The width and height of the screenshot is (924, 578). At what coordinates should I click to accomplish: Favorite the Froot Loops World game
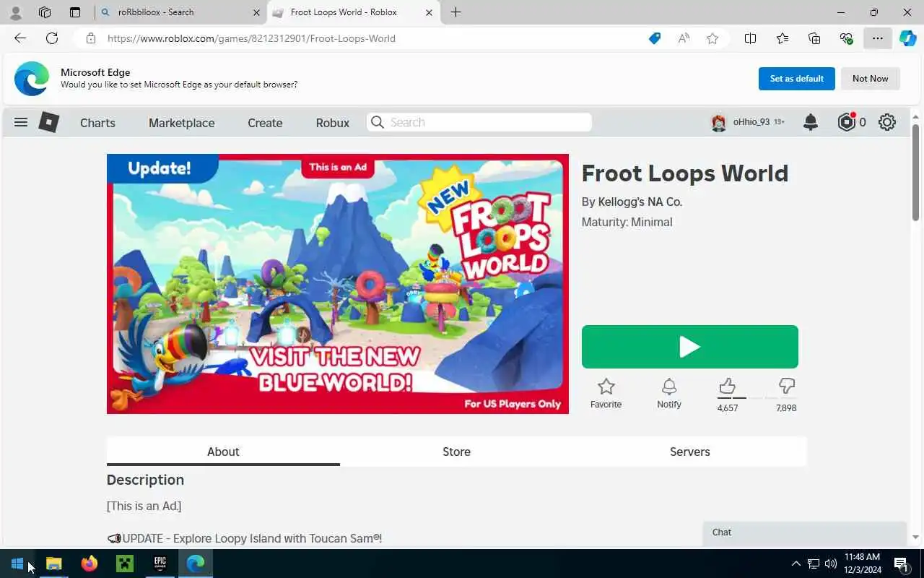(x=606, y=394)
